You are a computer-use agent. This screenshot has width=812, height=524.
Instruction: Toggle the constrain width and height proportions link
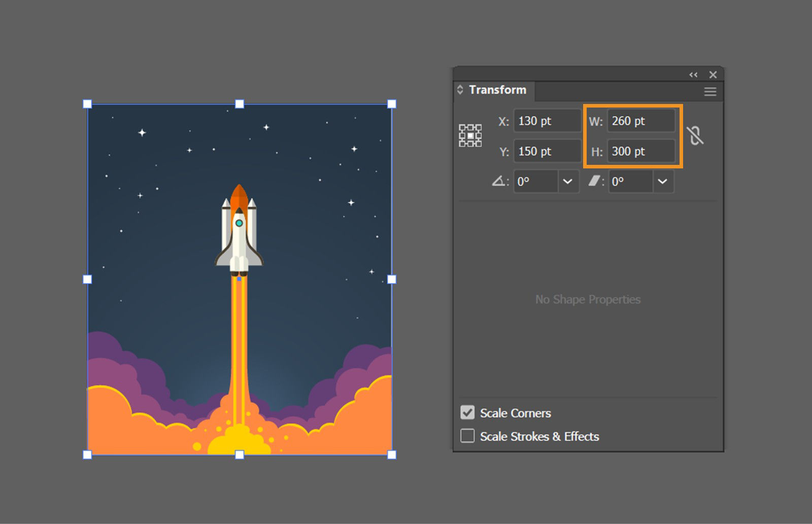(695, 135)
